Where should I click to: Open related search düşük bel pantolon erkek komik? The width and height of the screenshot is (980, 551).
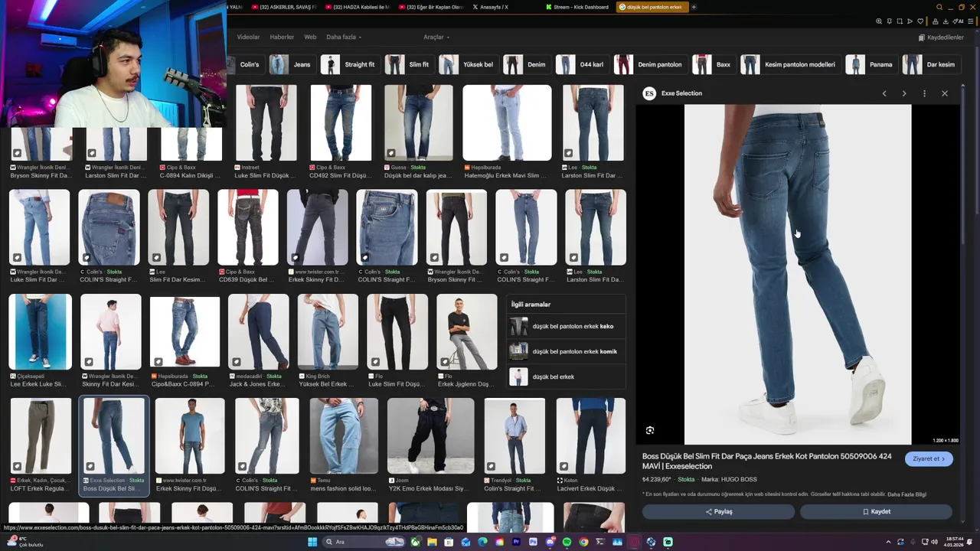tap(566, 352)
